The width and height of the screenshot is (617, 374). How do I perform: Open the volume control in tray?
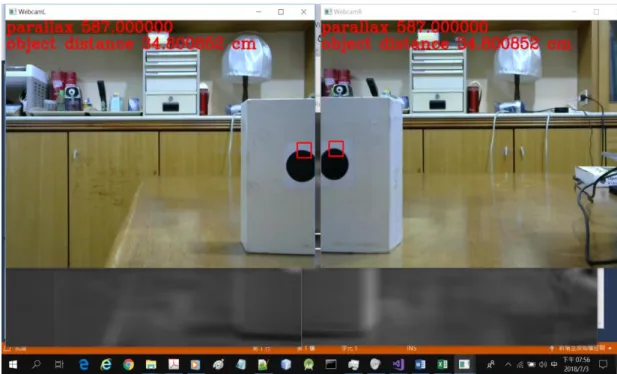543,365
